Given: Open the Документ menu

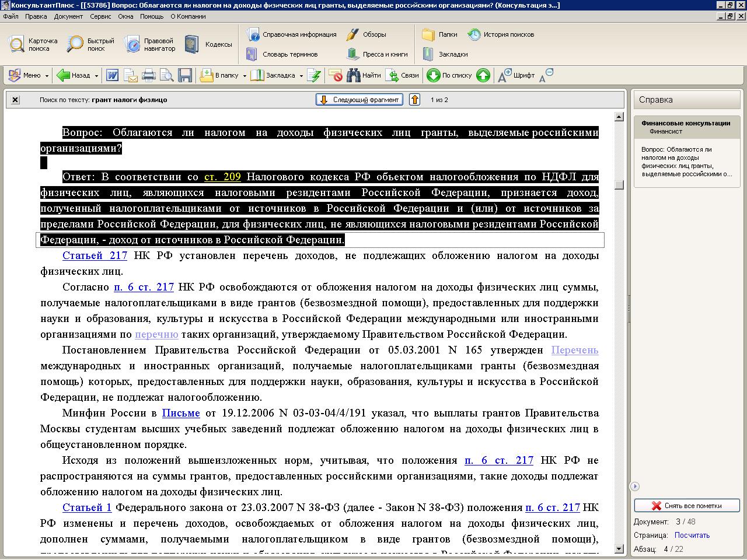Looking at the screenshot, I should pyautogui.click(x=68, y=16).
